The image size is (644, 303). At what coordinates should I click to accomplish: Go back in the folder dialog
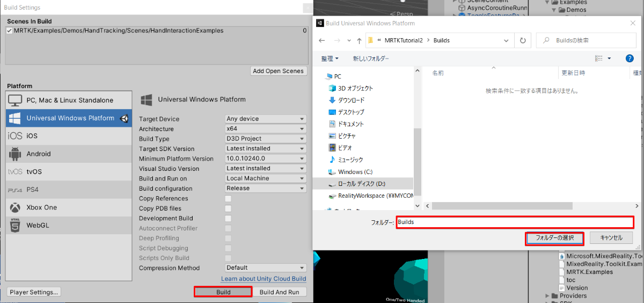322,40
